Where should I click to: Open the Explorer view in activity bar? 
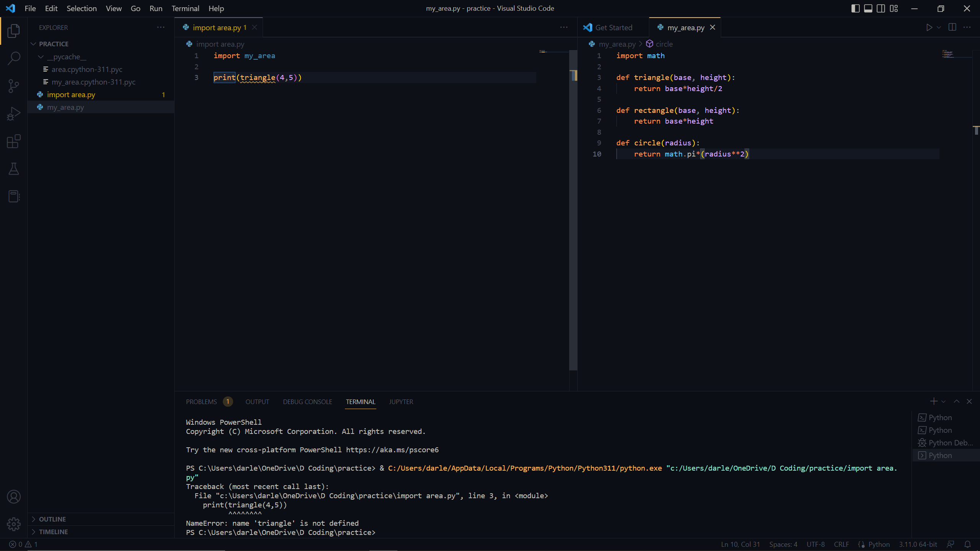click(14, 31)
